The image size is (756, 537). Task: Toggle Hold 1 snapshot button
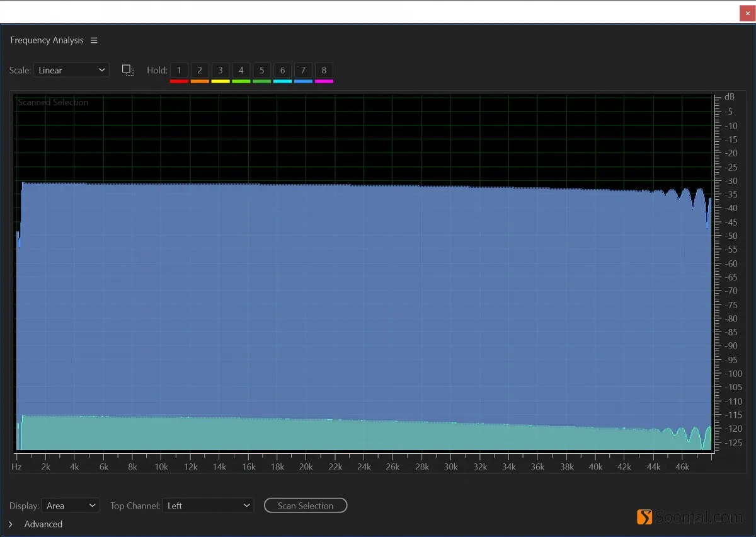[179, 70]
